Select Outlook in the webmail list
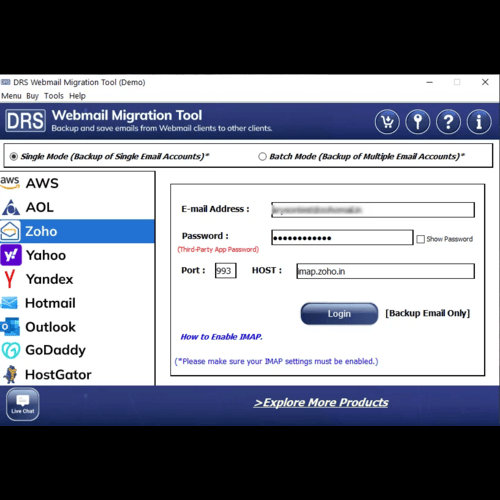Viewport: 500px width, 500px height. (x=77, y=327)
